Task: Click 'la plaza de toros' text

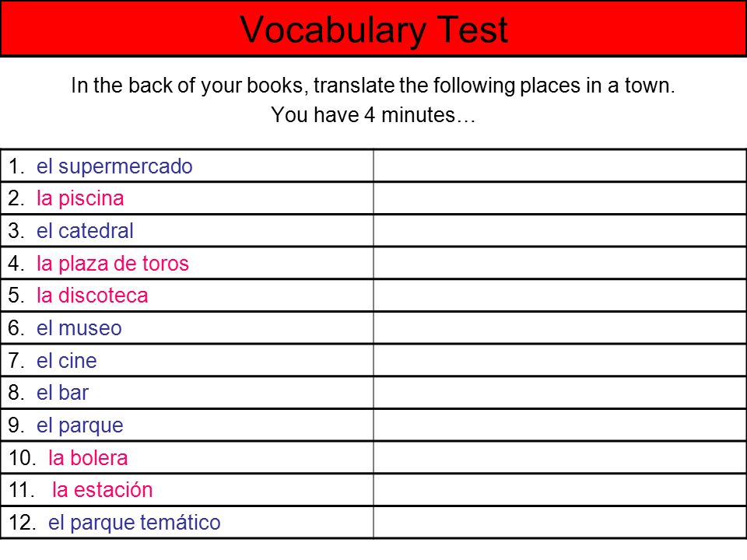Action: (112, 264)
